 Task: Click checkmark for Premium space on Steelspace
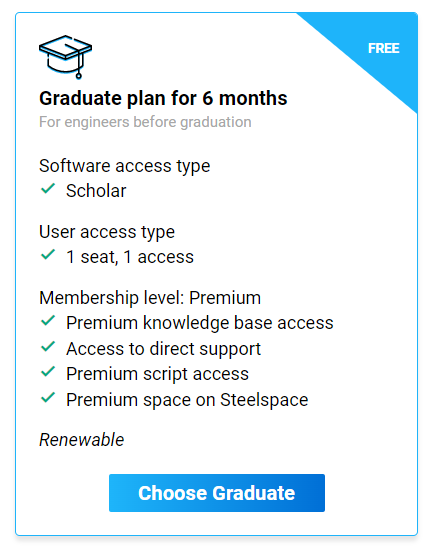point(48,398)
